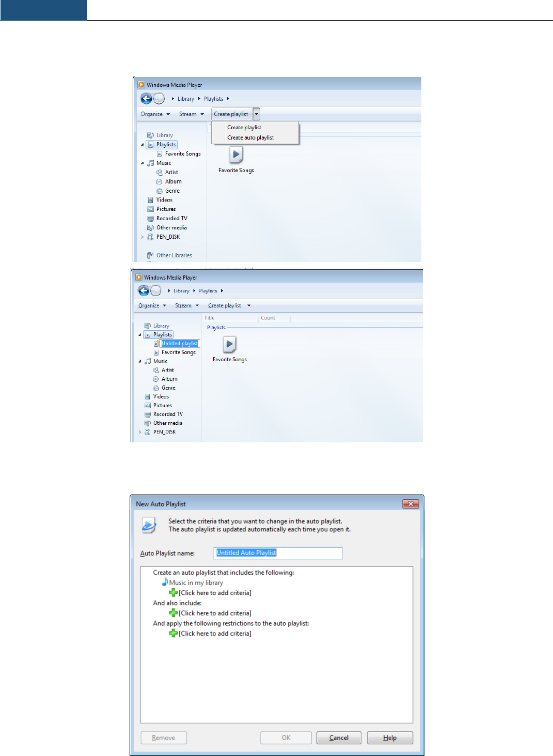
Task: Open the Organize dropdown in the lower window
Action: click(152, 306)
